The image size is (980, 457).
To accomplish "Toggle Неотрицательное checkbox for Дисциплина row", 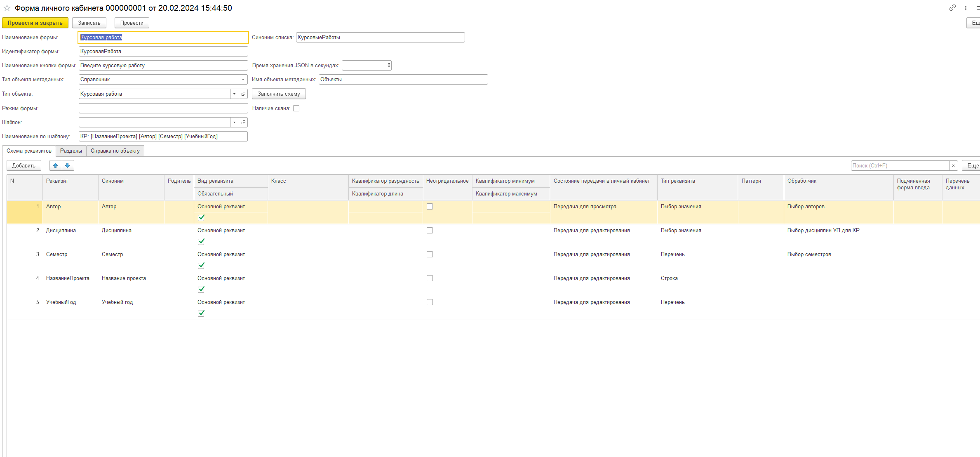I will pyautogui.click(x=430, y=231).
